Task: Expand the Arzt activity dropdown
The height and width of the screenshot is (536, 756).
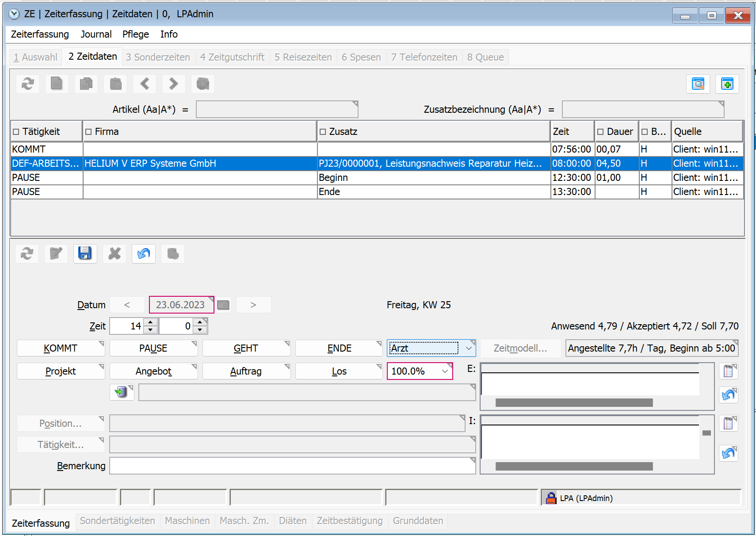Action: click(468, 348)
